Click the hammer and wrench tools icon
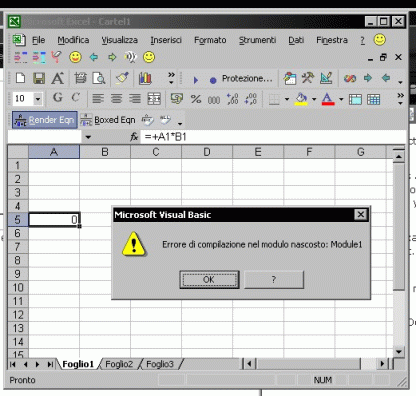 pyautogui.click(x=307, y=78)
